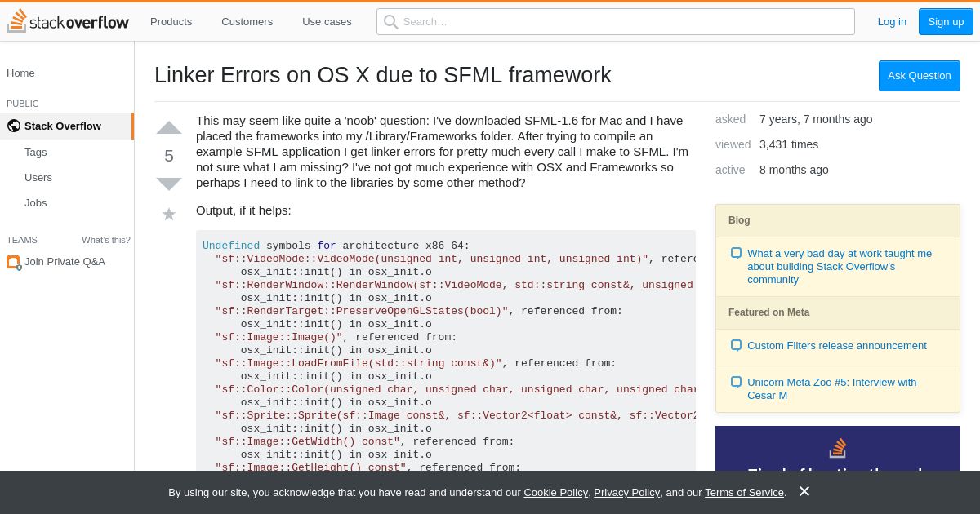Click the '7 years, 7 months ago' asked date

pyautogui.click(x=816, y=119)
